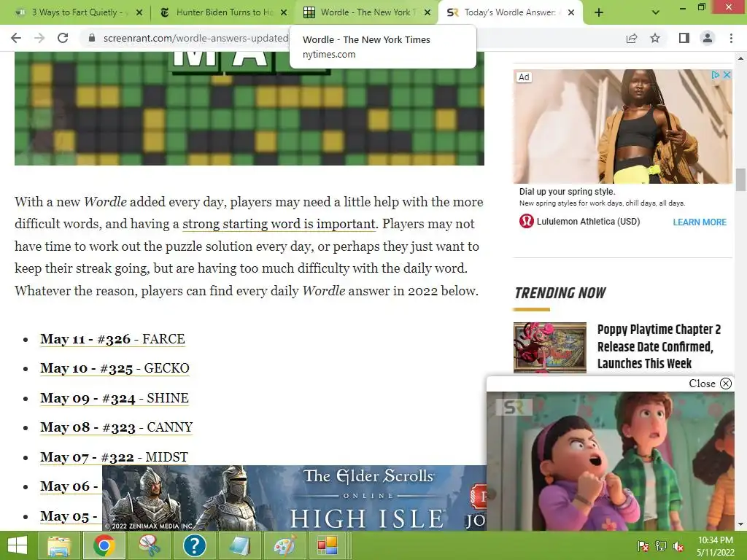Close the floating video player
Viewport: 747px width, 560px height.
click(710, 384)
